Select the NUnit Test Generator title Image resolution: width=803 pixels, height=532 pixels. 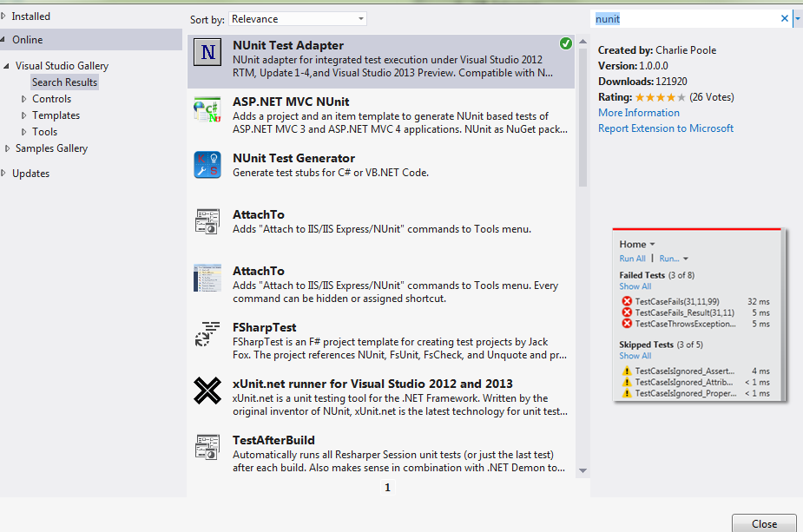[x=293, y=158]
